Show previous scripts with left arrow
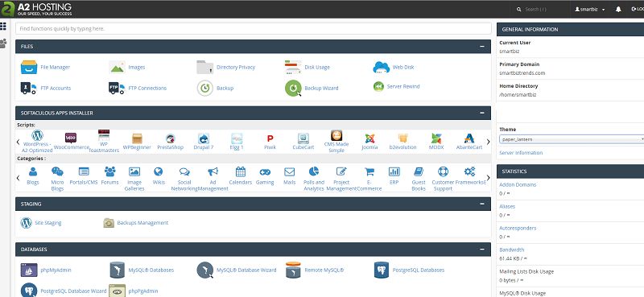The image size is (644, 297). click(x=18, y=142)
